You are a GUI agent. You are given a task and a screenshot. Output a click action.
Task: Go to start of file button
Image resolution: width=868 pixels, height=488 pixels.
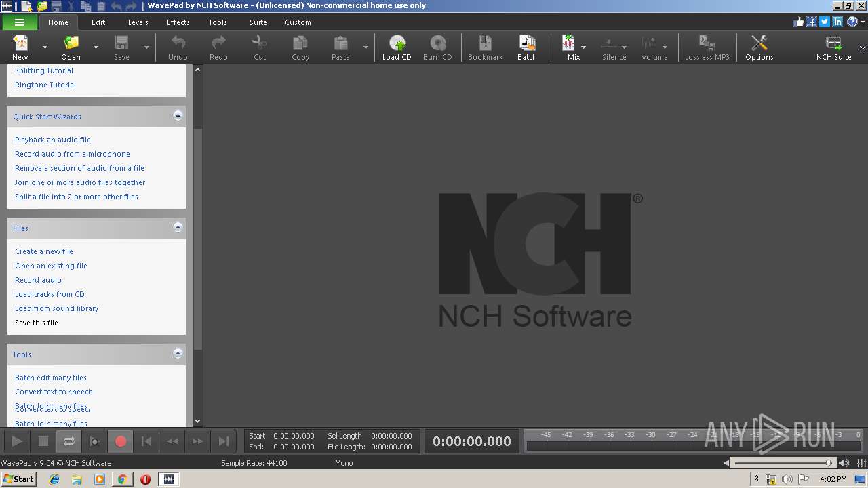(x=146, y=441)
